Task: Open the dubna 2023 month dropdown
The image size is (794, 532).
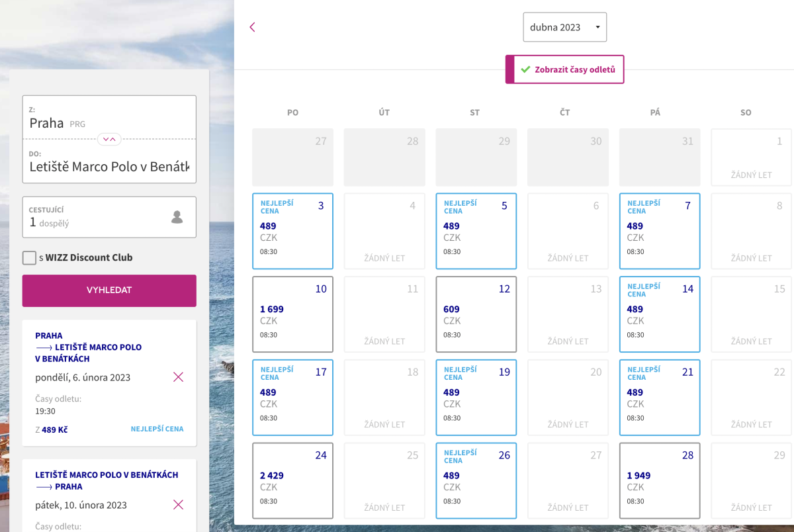Action: pos(564,27)
